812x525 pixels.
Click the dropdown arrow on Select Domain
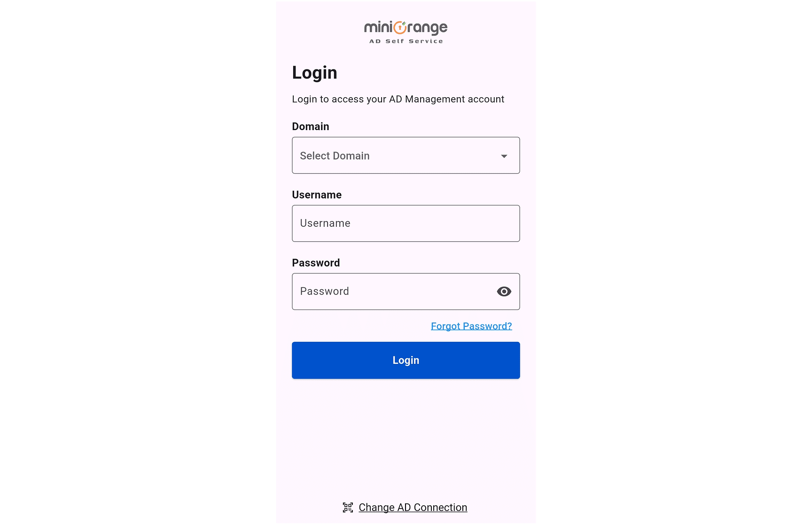(x=504, y=155)
